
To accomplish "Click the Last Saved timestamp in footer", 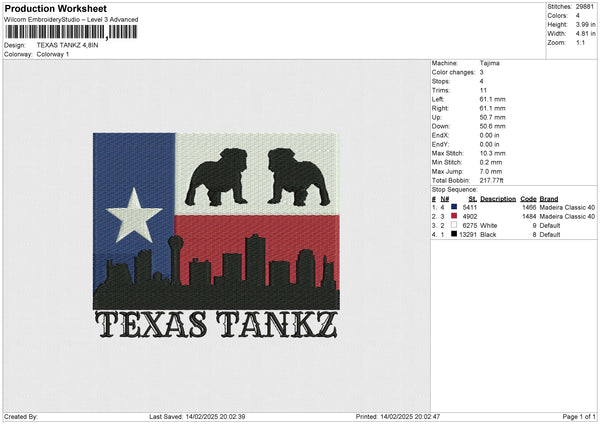I will click(x=198, y=416).
